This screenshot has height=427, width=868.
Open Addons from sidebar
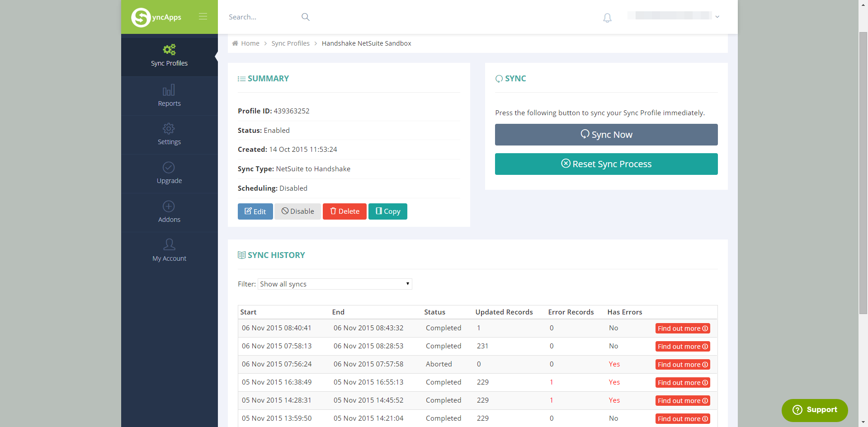(169, 212)
